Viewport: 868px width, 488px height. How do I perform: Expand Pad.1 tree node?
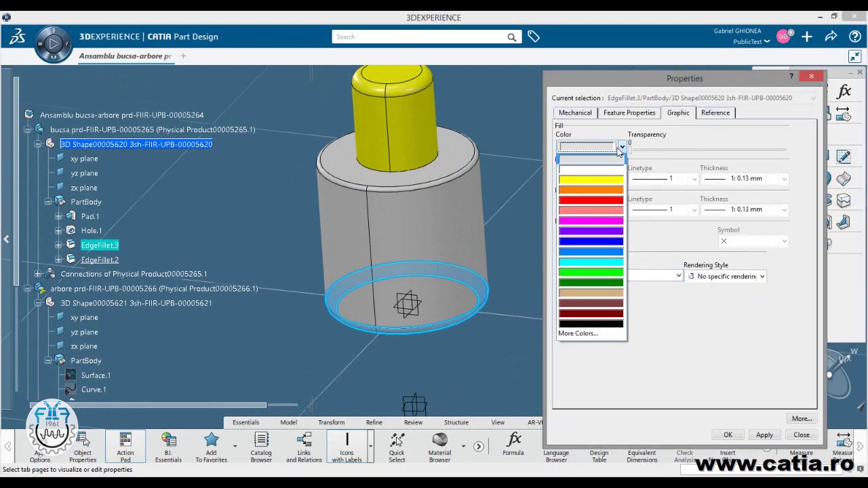tap(59, 216)
